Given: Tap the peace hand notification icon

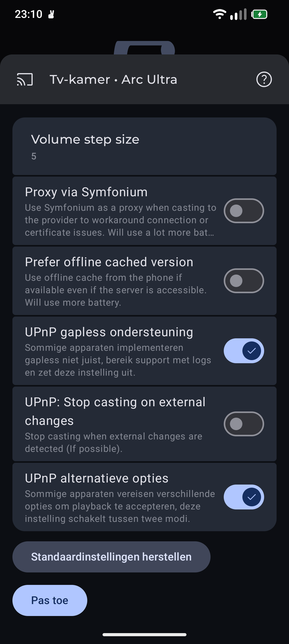Looking at the screenshot, I should [51, 14].
